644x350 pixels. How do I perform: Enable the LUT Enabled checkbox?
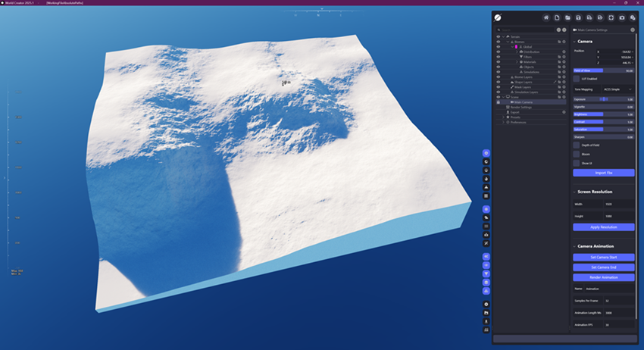tap(577, 79)
